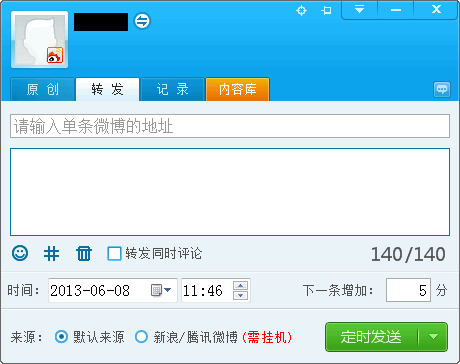
Task: Add a hashtag topic with the # icon
Action: point(52,254)
